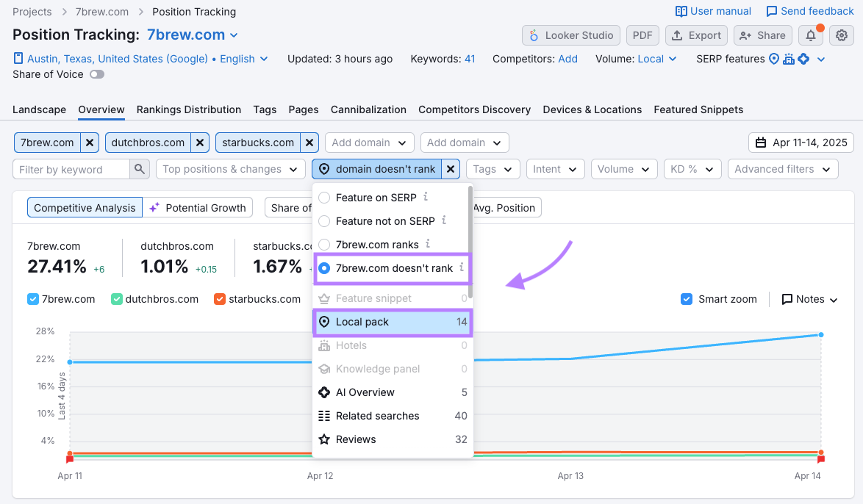Open the Advanced filters dropdown
863x504 pixels.
[x=782, y=169]
